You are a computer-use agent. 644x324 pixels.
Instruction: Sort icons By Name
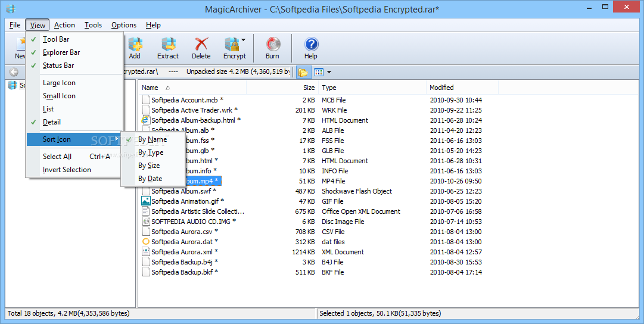tap(153, 139)
